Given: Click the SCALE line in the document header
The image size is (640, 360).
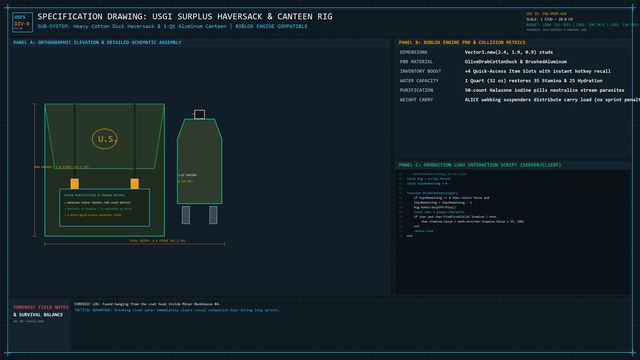Looking at the screenshot, I should [x=549, y=19].
